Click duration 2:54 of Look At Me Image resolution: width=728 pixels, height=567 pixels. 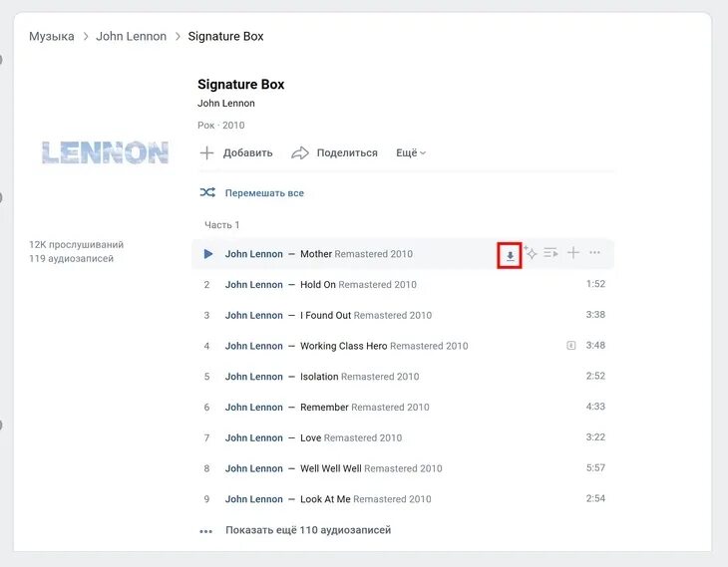click(x=595, y=498)
